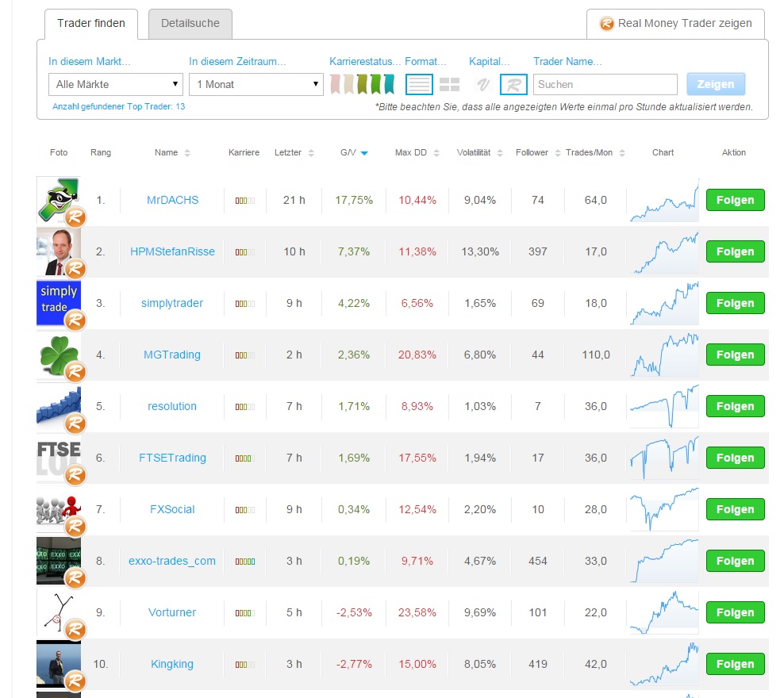This screenshot has width=784, height=698.
Task: Click the 'Real Money Trader zeigen' button
Action: click(675, 24)
